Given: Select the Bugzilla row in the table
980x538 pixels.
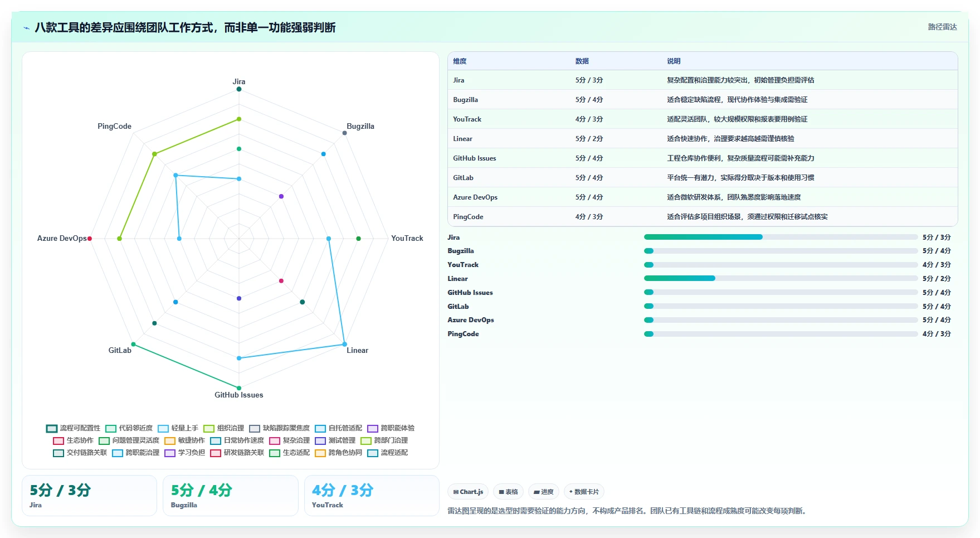Looking at the screenshot, I should [x=703, y=99].
